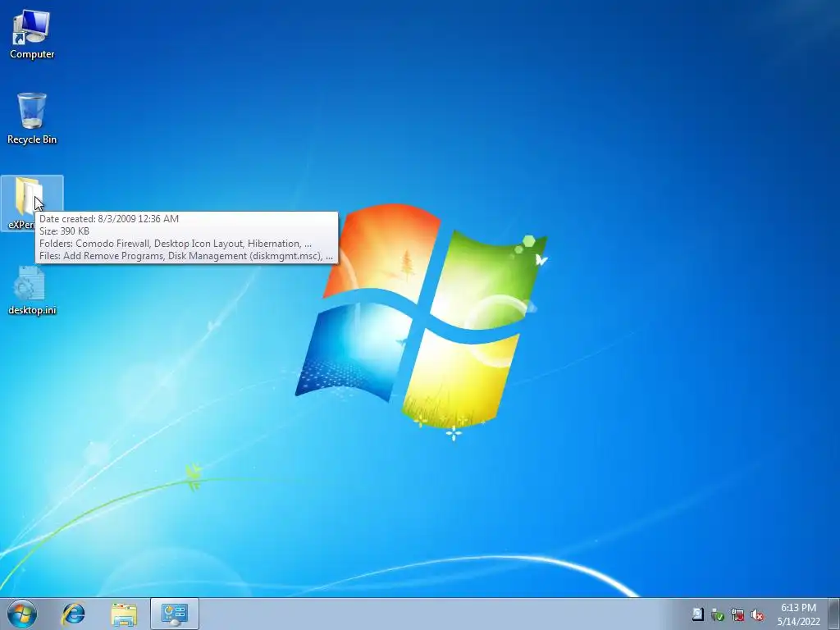Click the Show Desktop button
840x630 pixels.
834,614
